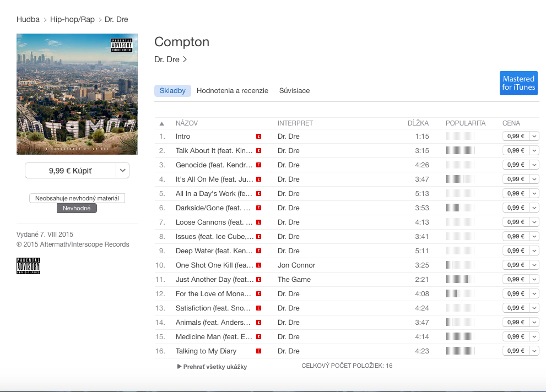Select the track title Issues (feat. Ice Cube,…
The image size is (546, 392).
click(214, 237)
